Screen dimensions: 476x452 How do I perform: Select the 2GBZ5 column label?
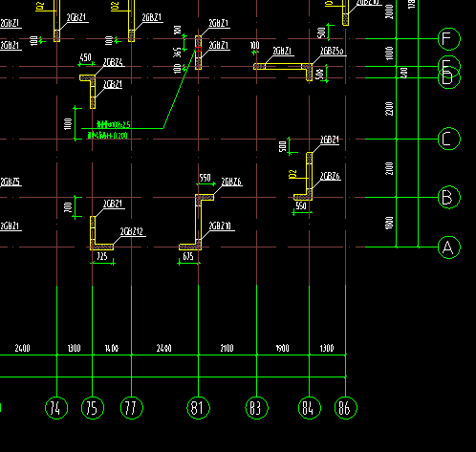click(x=11, y=182)
